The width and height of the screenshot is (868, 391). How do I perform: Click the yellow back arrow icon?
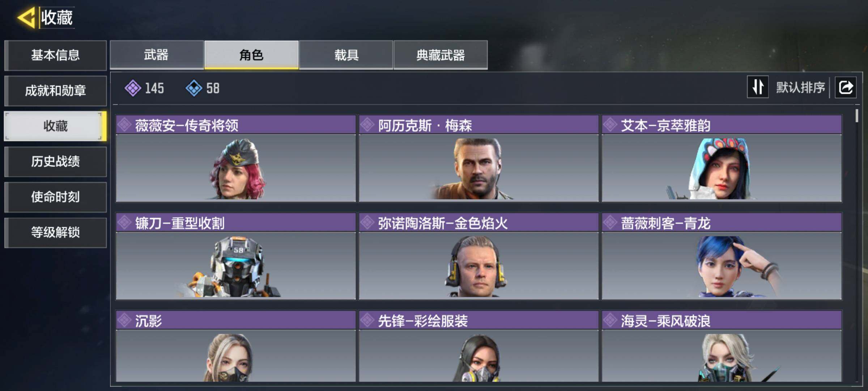click(x=26, y=17)
